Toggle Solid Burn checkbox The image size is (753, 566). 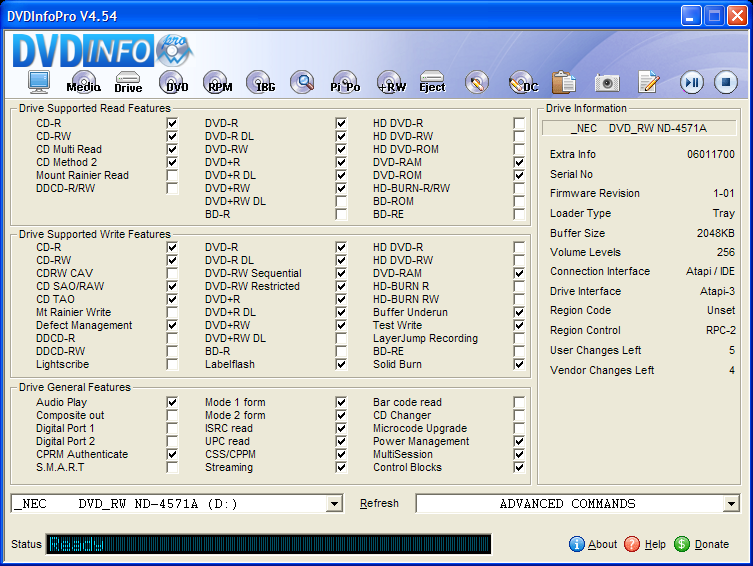tap(519, 364)
